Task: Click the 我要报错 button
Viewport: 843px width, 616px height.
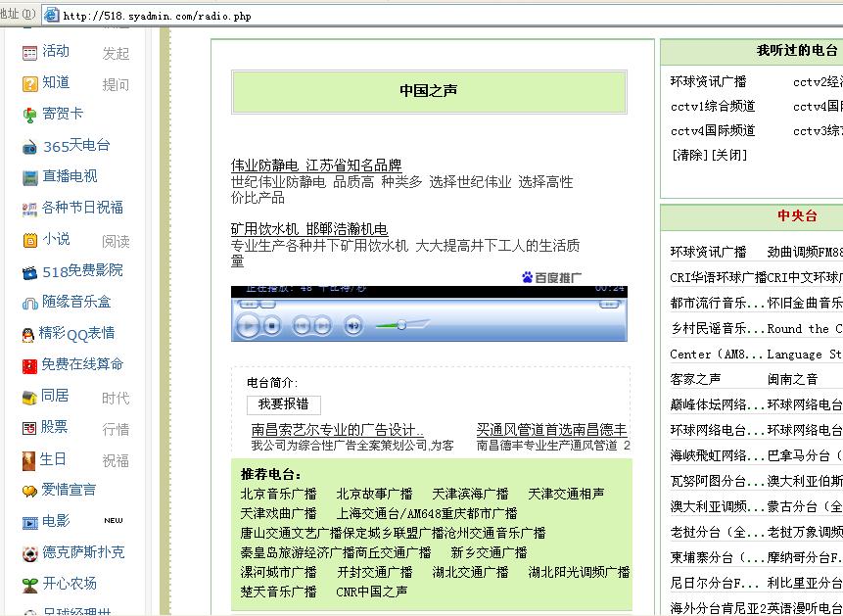Action: (x=284, y=404)
